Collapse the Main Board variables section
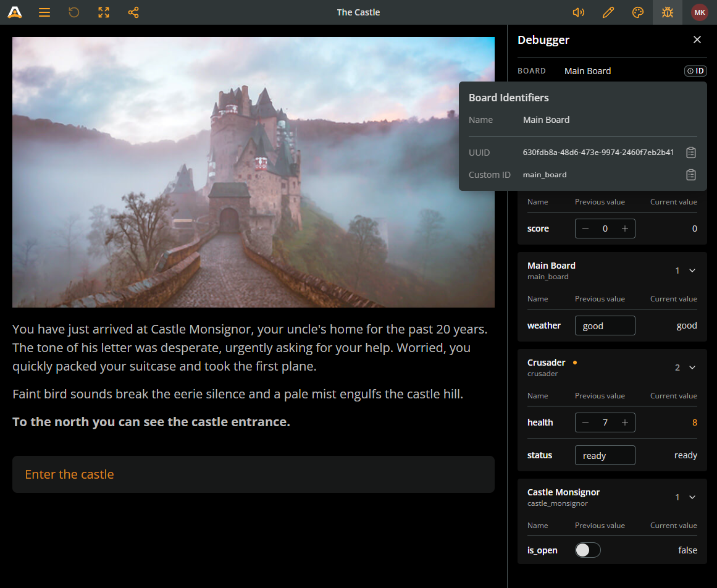Image resolution: width=717 pixels, height=588 pixels. click(692, 271)
